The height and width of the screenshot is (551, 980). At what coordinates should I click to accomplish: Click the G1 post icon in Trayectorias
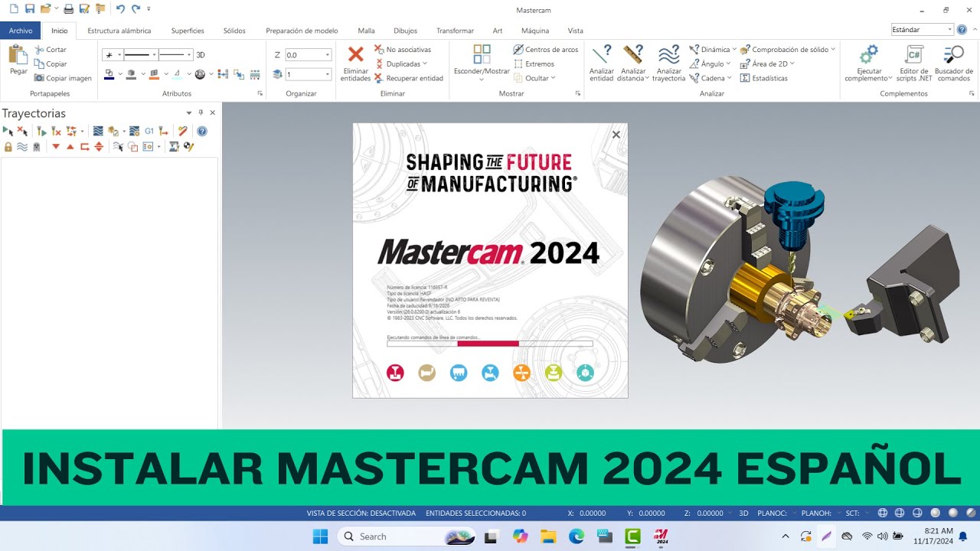[x=149, y=131]
